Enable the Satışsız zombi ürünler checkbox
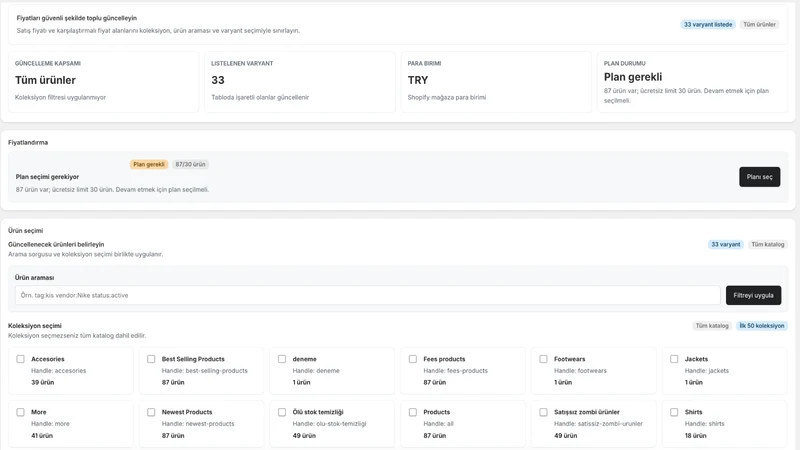The image size is (800, 450). click(543, 412)
